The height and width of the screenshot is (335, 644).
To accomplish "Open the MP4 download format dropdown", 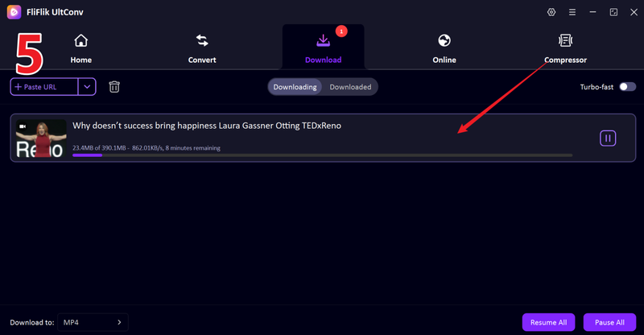I will pos(93,322).
